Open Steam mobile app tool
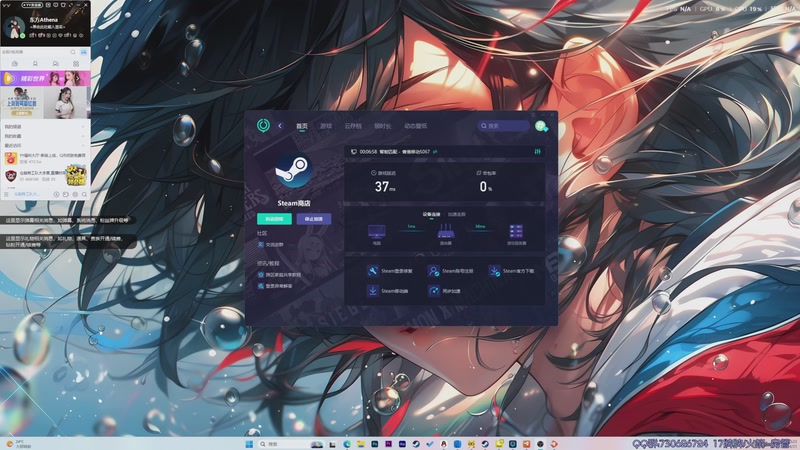Screen dimensions: 800x450 coord(388,291)
